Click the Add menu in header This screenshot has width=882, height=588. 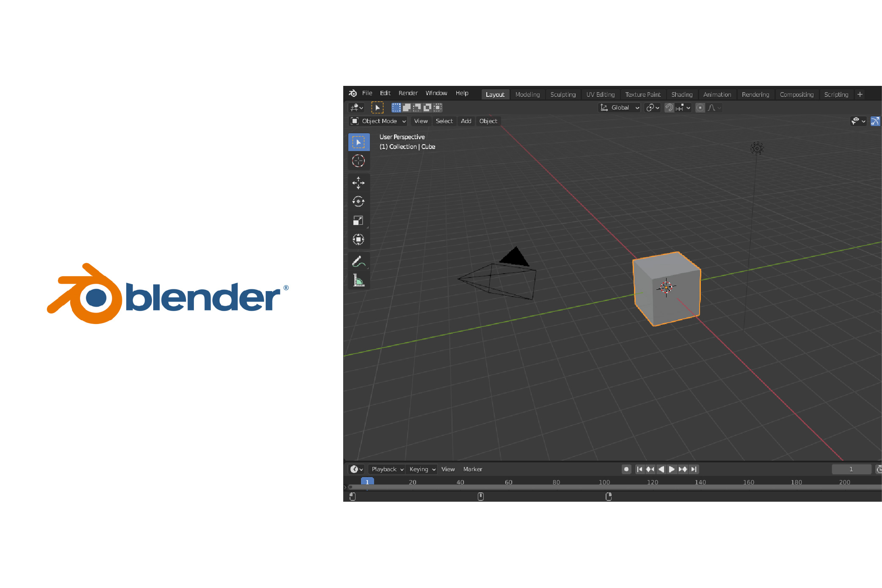pos(466,121)
